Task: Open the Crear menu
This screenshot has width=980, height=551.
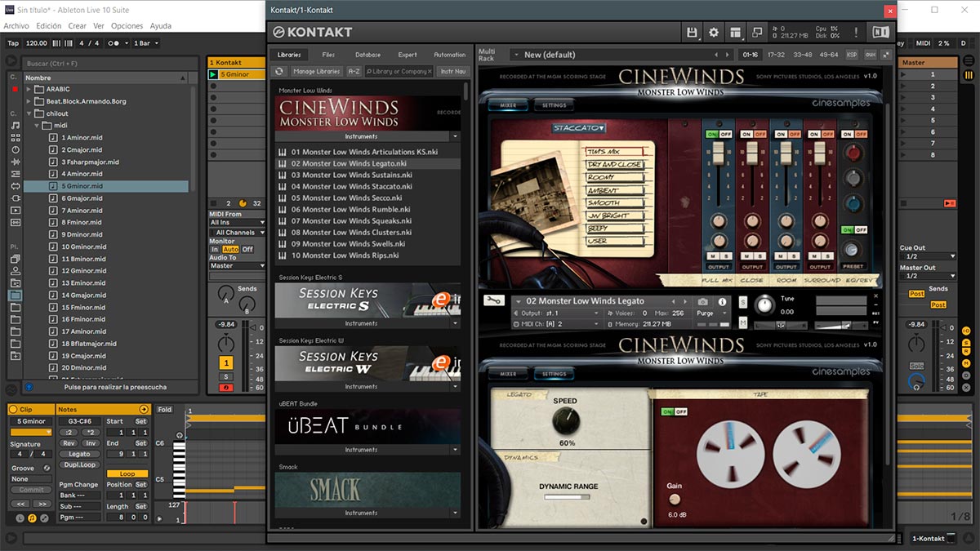Action: coord(78,26)
